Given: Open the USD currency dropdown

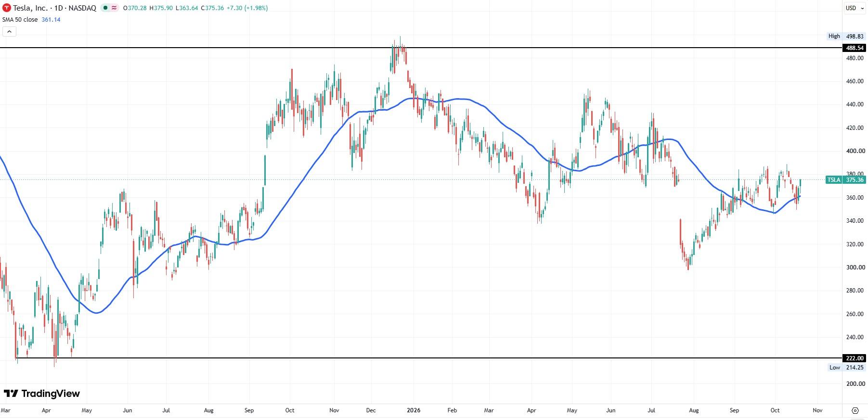Looking at the screenshot, I should (x=855, y=8).
